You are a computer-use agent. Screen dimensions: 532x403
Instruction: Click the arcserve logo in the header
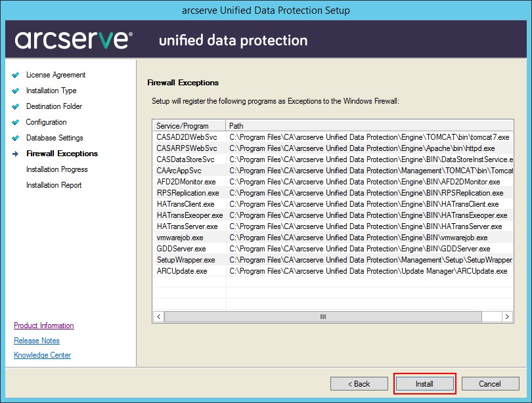[x=74, y=40]
